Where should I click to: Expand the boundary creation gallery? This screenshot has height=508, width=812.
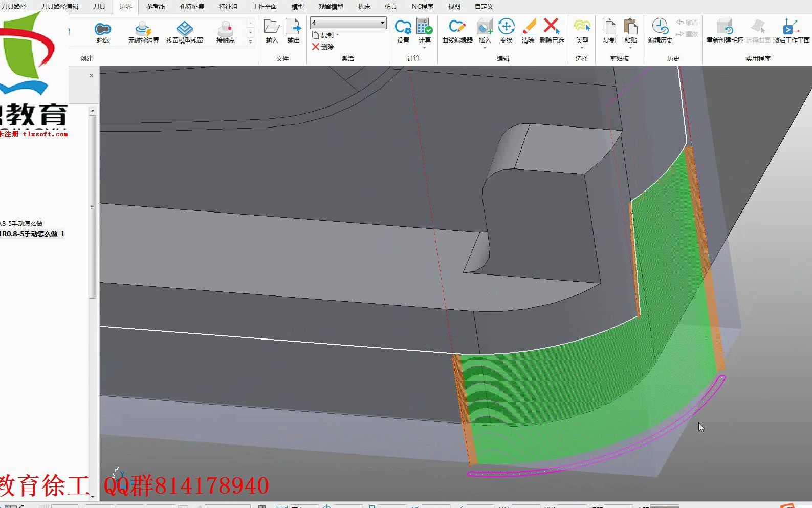click(x=250, y=42)
